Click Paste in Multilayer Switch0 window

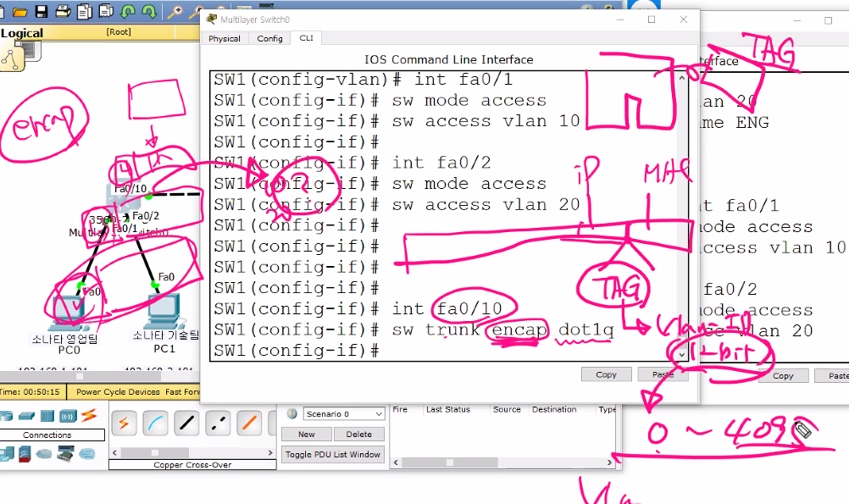click(663, 374)
